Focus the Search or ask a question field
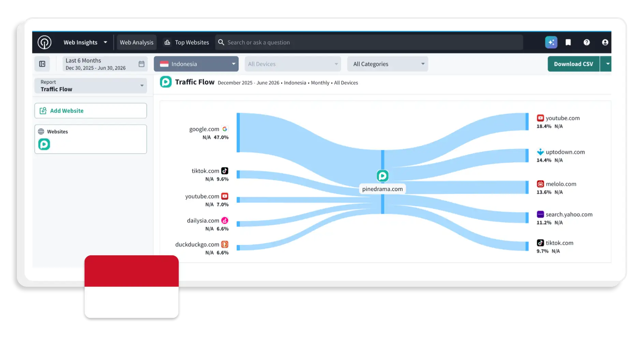The image size is (644, 340). (369, 42)
